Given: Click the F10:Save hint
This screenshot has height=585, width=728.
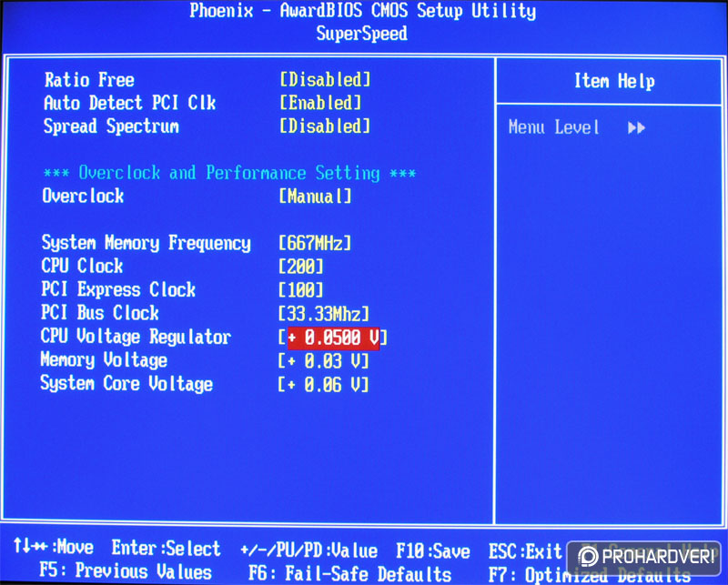Looking at the screenshot, I should point(433,551).
